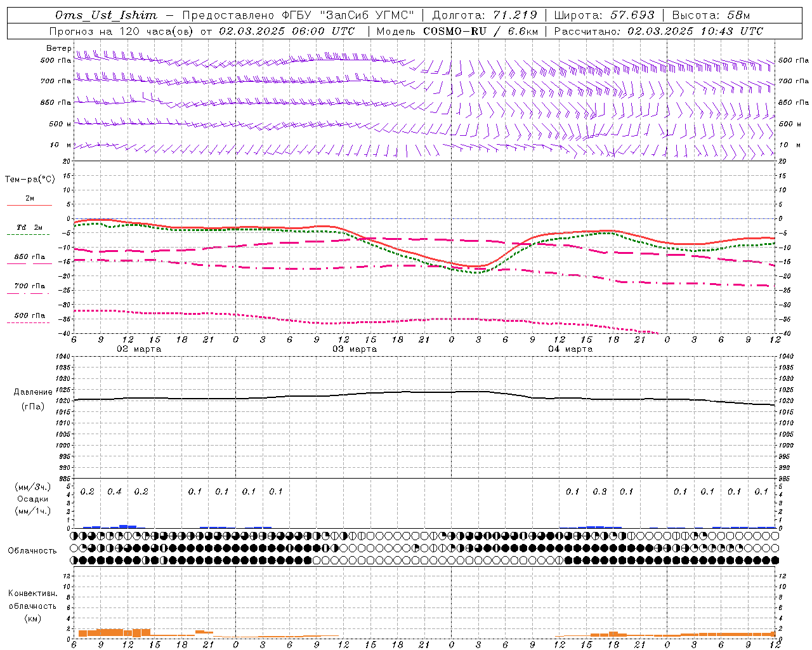Click the (км) convective cloud unit label

coord(34,619)
